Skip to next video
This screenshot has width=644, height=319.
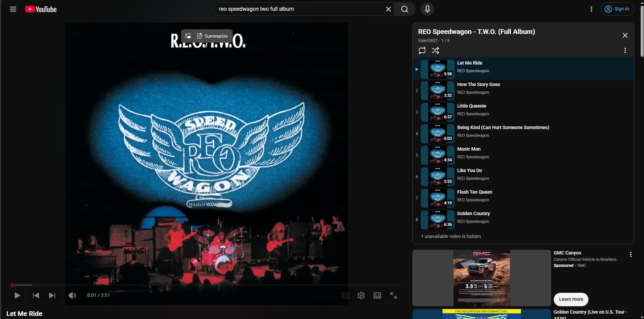(x=52, y=295)
